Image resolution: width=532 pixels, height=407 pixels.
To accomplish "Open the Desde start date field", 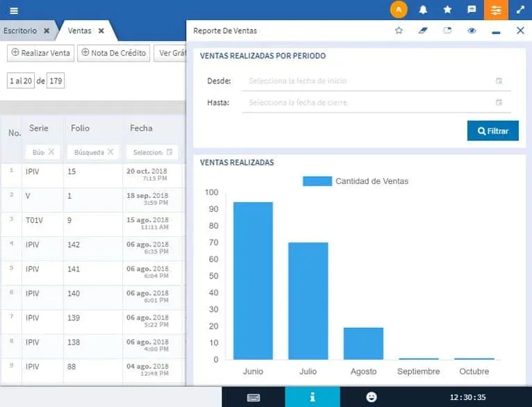I will pos(376,81).
